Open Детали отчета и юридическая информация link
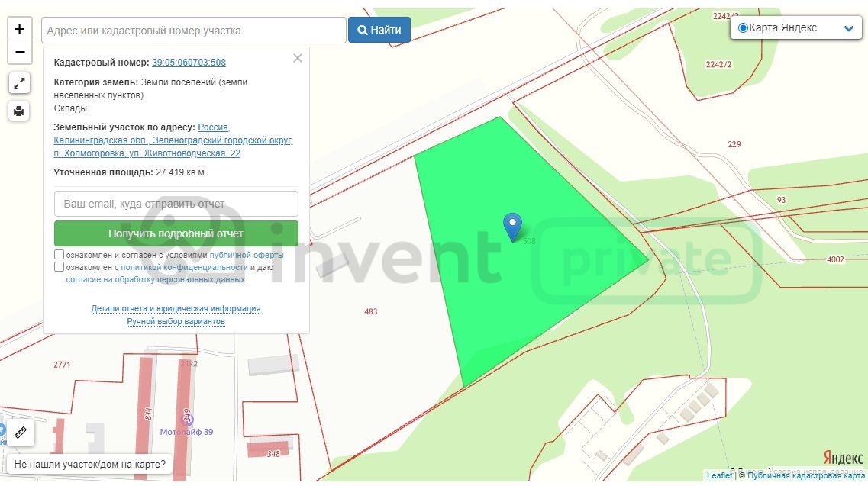 coord(176,308)
